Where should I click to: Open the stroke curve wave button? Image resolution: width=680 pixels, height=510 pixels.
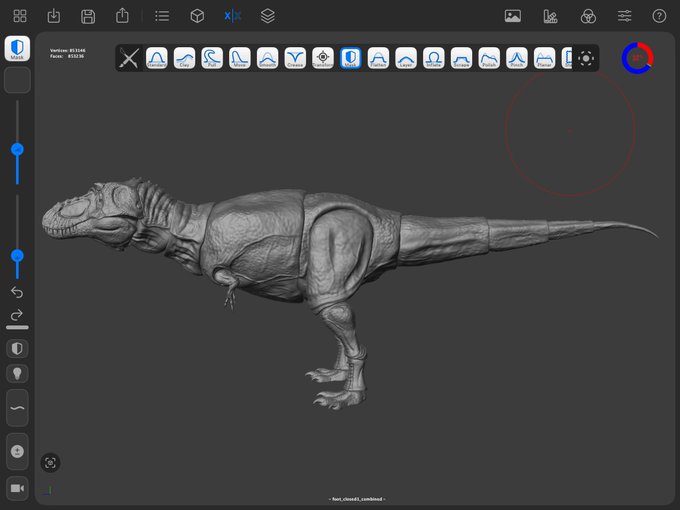[17, 408]
